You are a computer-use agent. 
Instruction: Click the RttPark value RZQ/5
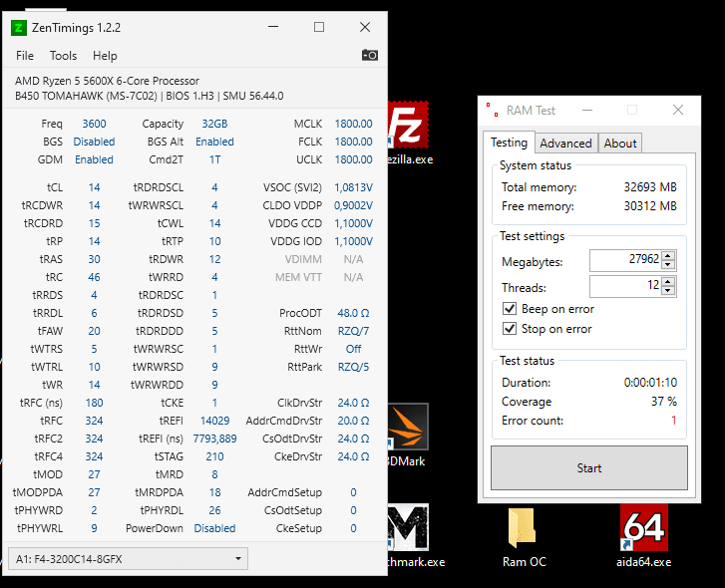[x=353, y=367]
